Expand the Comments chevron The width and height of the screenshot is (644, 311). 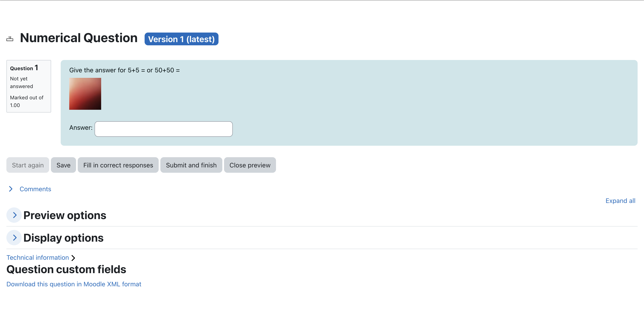click(11, 189)
